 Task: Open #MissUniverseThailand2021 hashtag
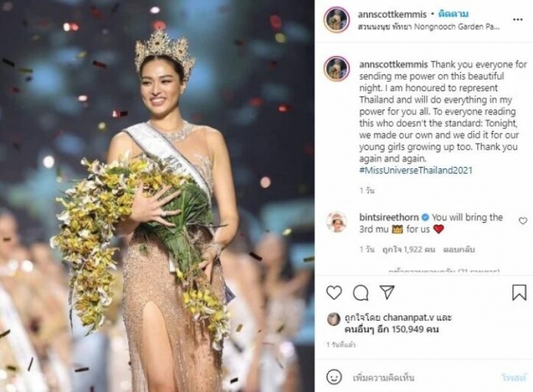click(416, 170)
